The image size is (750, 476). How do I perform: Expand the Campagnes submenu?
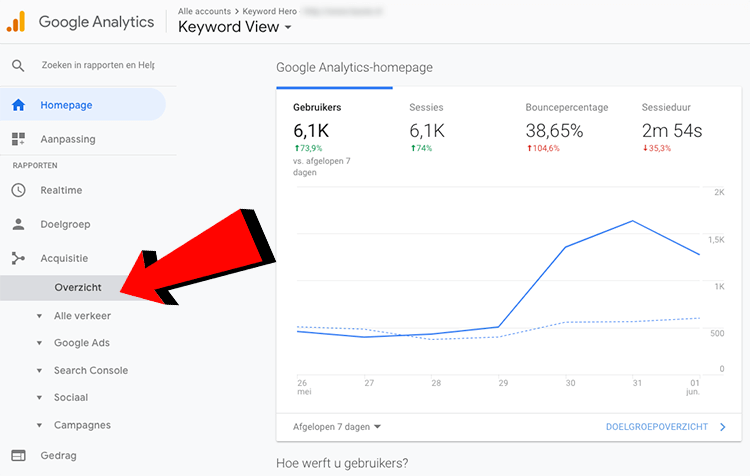point(40,425)
